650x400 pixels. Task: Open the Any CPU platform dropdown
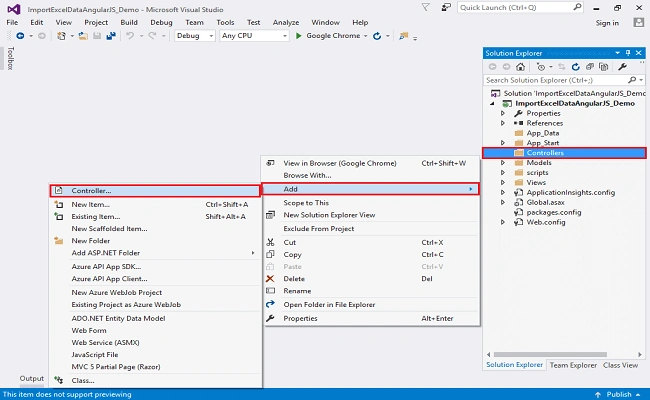[254, 36]
